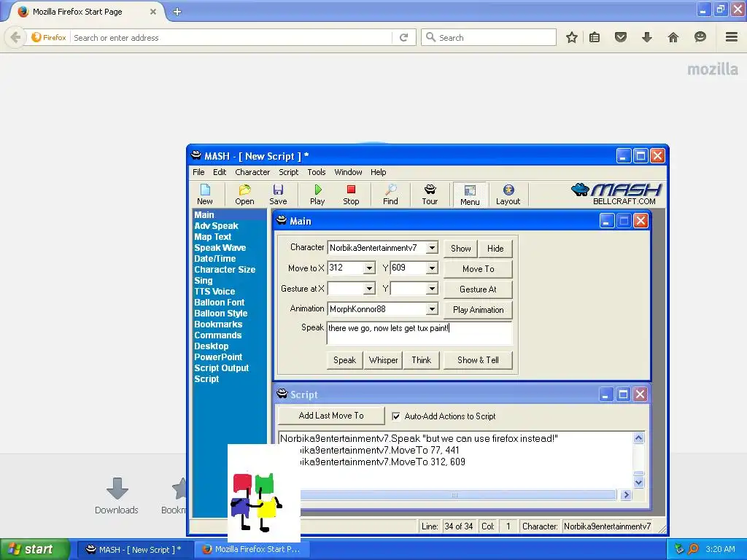The image size is (747, 560).
Task: Select Balloon Style in the sidebar
Action: tap(220, 314)
